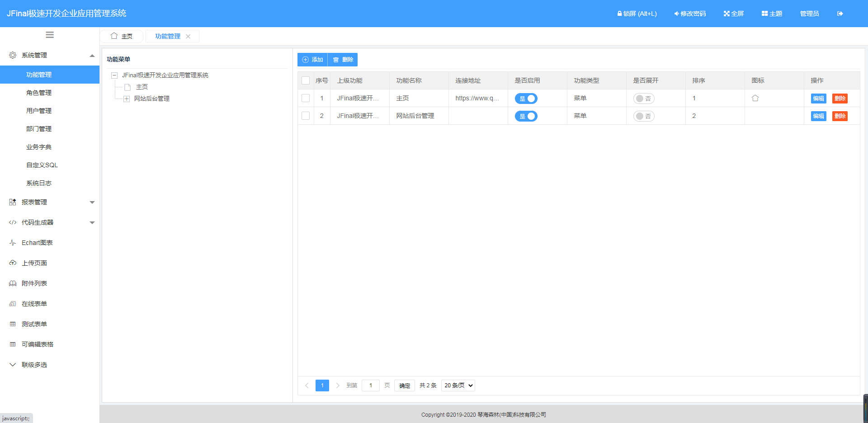This screenshot has height=423, width=868.
Task: Click 删除 for the 网站后台管理 row
Action: (840, 116)
